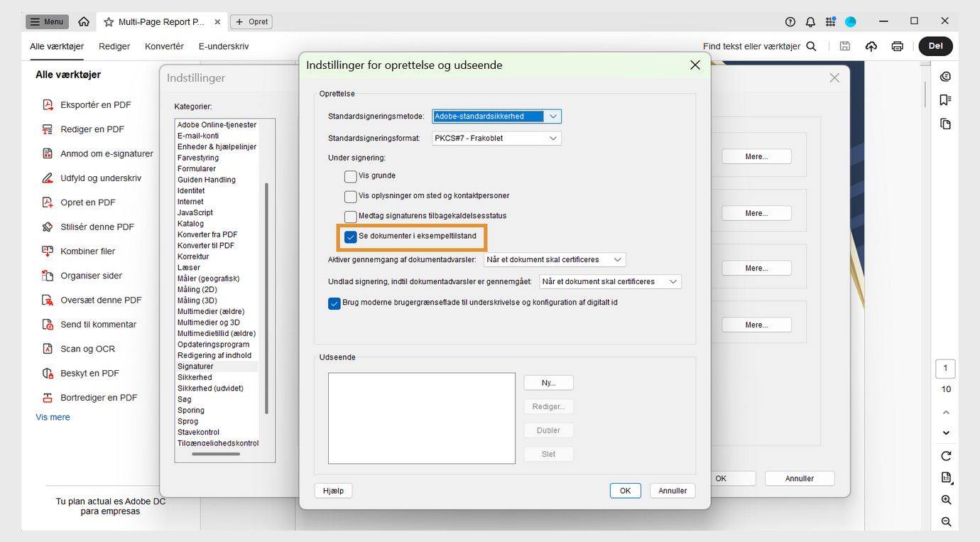
Task: Select the Kombiner filer icon
Action: tap(48, 251)
